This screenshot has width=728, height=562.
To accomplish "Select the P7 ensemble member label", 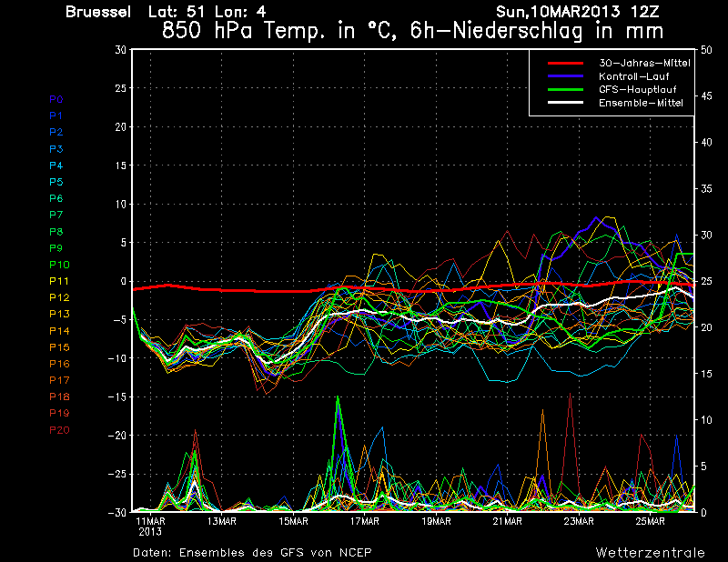I will tap(56, 215).
